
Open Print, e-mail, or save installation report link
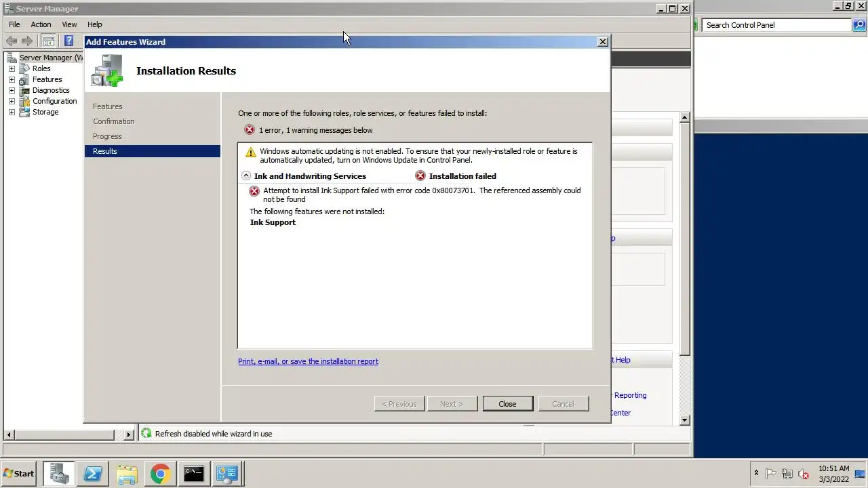(308, 361)
